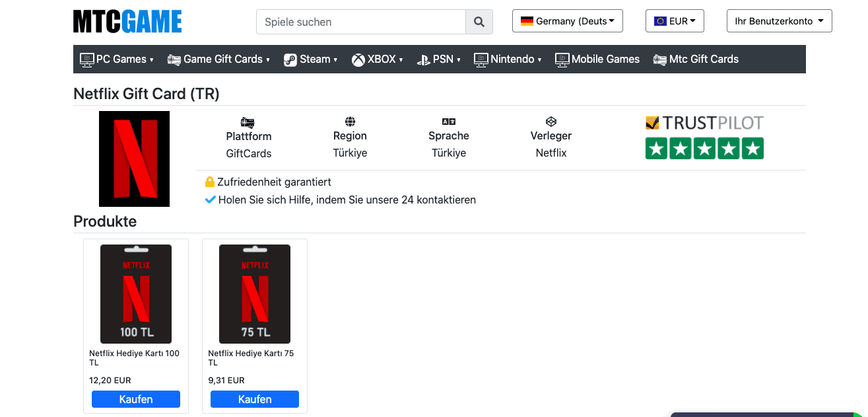Open the Germany country dropdown
The height and width of the screenshot is (417, 868).
[x=568, y=21]
